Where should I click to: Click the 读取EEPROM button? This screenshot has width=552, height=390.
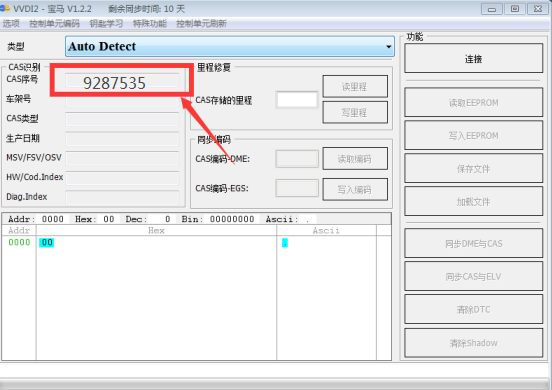point(473,102)
